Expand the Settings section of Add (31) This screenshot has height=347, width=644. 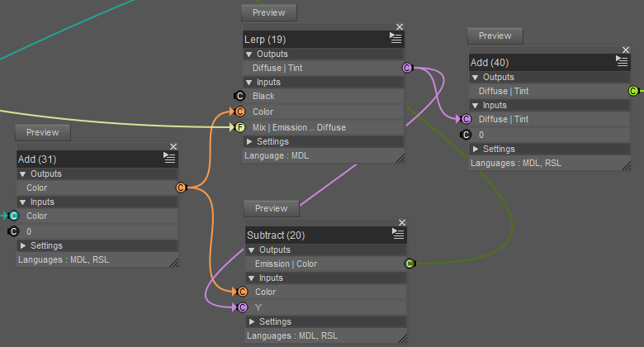pos(22,245)
